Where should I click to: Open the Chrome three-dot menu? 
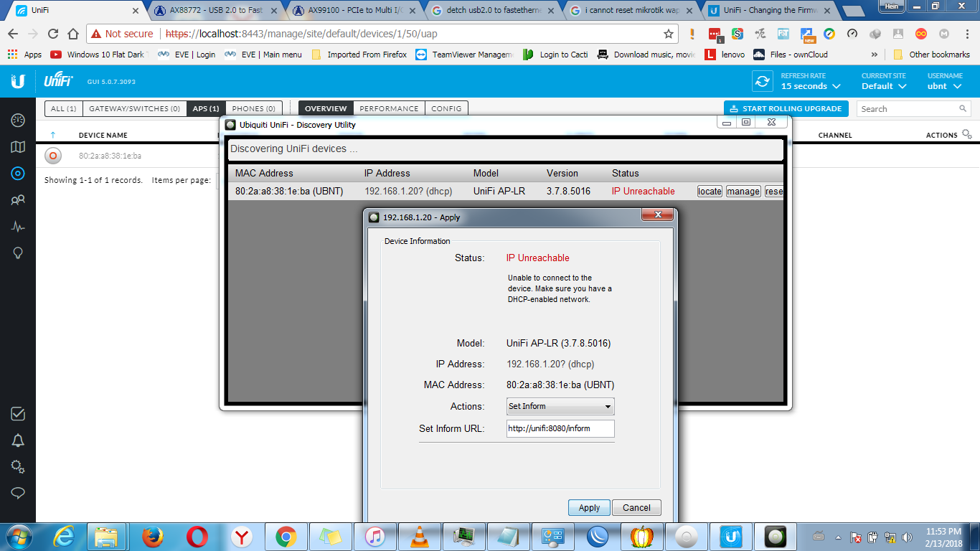click(x=966, y=34)
